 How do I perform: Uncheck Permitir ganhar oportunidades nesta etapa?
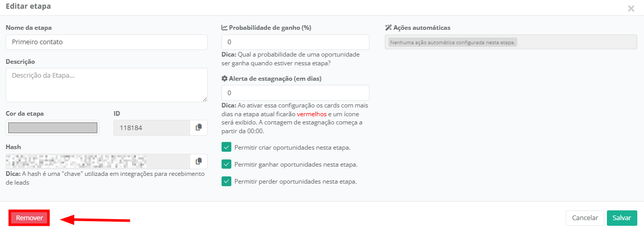click(x=226, y=165)
